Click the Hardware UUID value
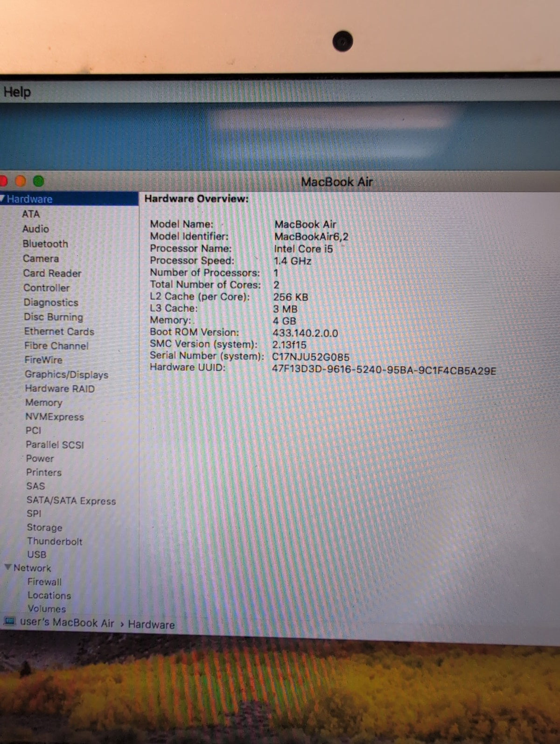 [384, 371]
